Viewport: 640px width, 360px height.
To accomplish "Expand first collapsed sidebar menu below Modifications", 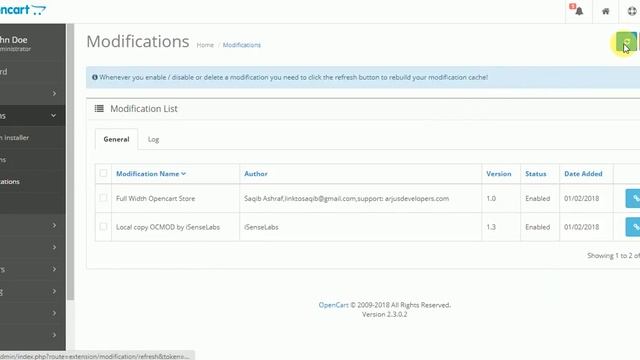I will 54,225.
